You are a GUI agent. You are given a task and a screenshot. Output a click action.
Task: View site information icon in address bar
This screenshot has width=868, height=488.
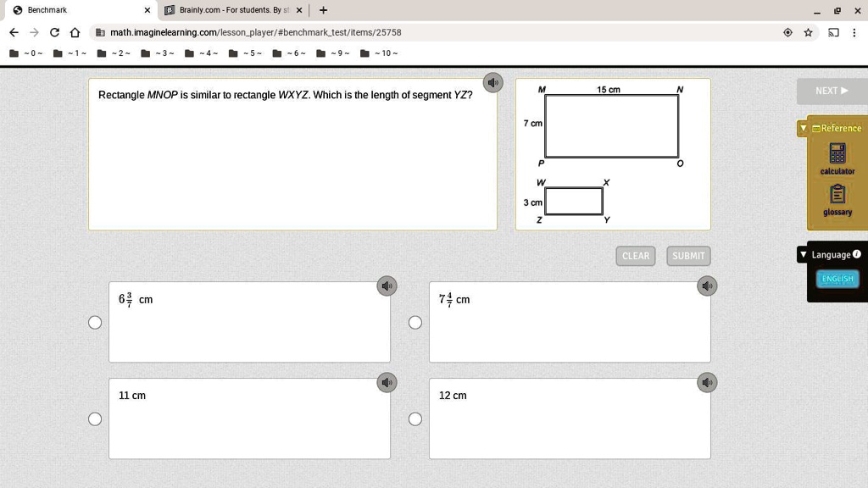[x=100, y=33]
